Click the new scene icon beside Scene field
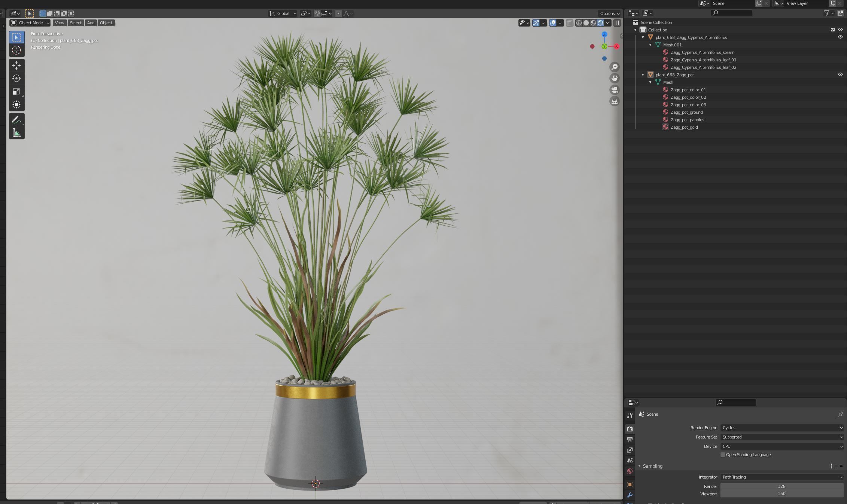The height and width of the screenshot is (504, 847). coord(759,3)
